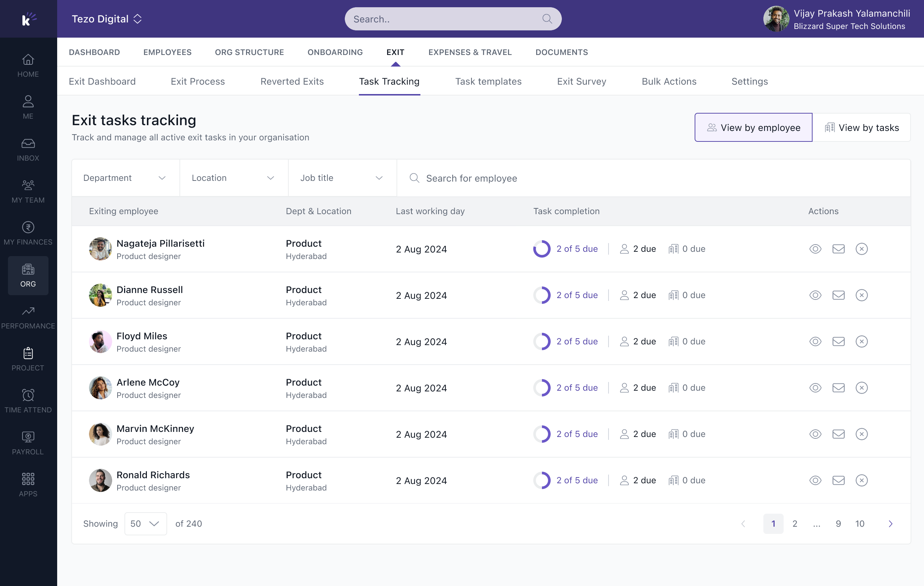The width and height of the screenshot is (924, 586).
Task: Open the Job title filter dropdown
Action: pyautogui.click(x=342, y=178)
